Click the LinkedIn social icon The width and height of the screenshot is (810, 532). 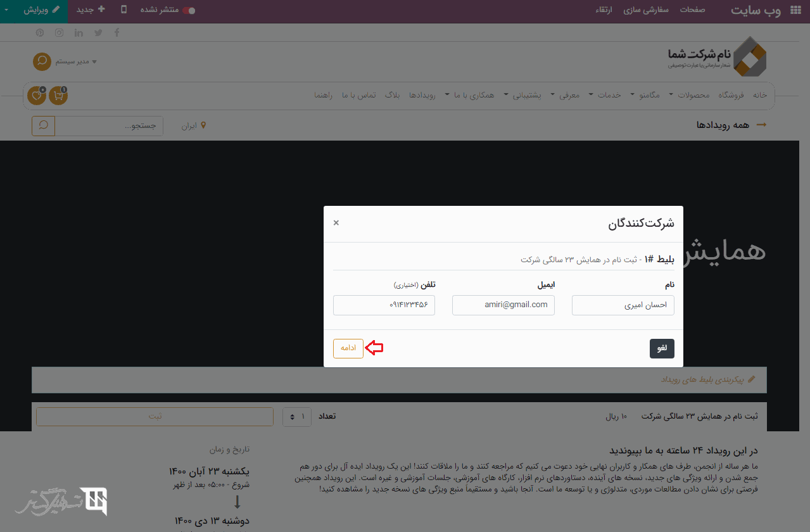pos(79,33)
